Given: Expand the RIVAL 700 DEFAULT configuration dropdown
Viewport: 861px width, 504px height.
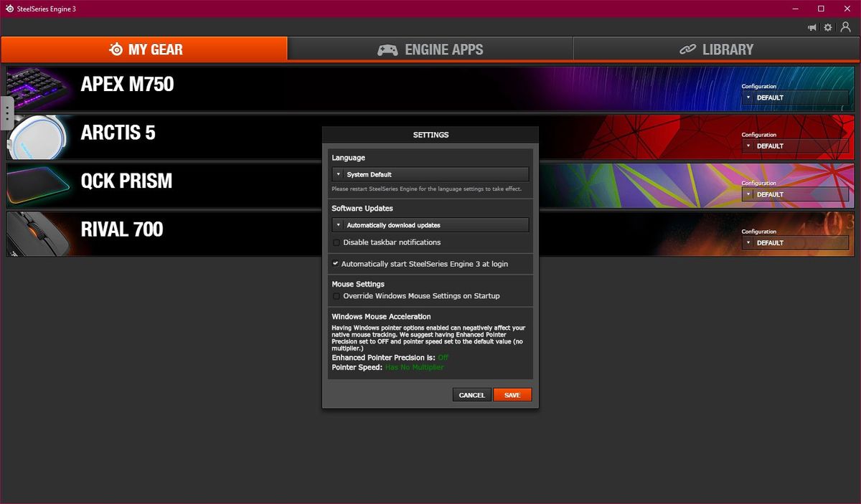Looking at the screenshot, I should pos(795,243).
